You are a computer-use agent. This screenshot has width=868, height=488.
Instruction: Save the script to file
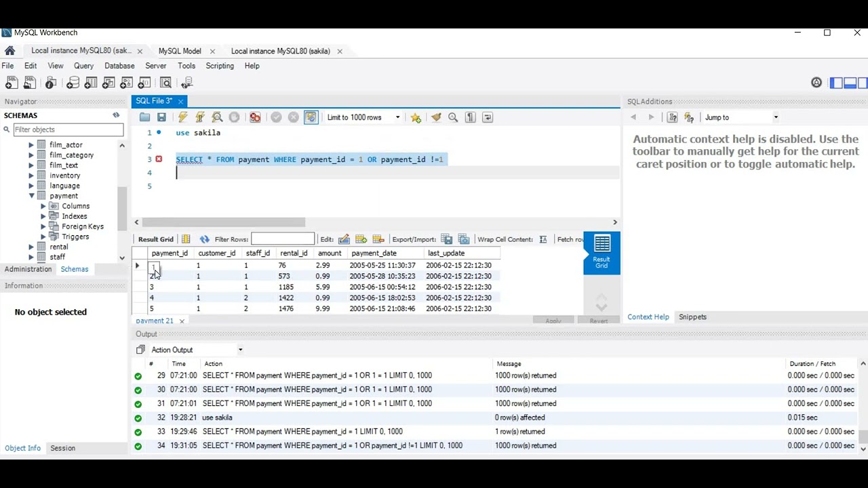coord(161,117)
